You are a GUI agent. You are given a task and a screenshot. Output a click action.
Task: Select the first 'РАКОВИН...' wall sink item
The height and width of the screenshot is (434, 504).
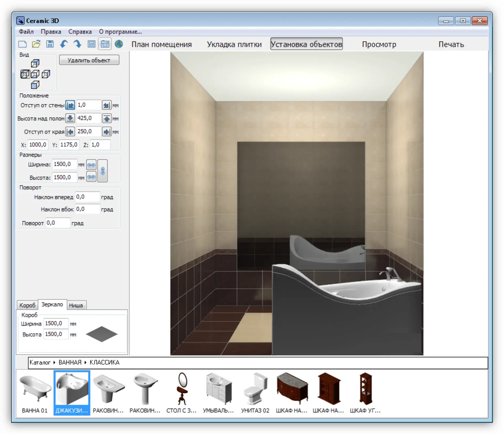click(x=108, y=393)
